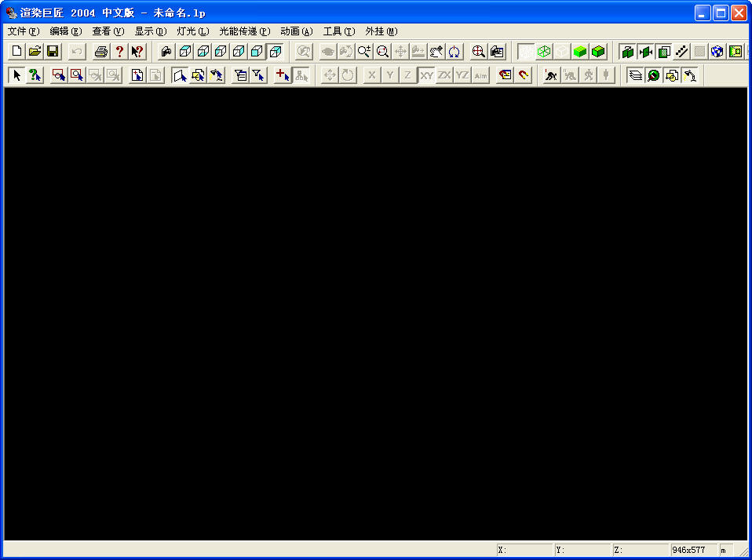Click the zoom in/out magnifier icon
This screenshot has width=752, height=560.
363,52
